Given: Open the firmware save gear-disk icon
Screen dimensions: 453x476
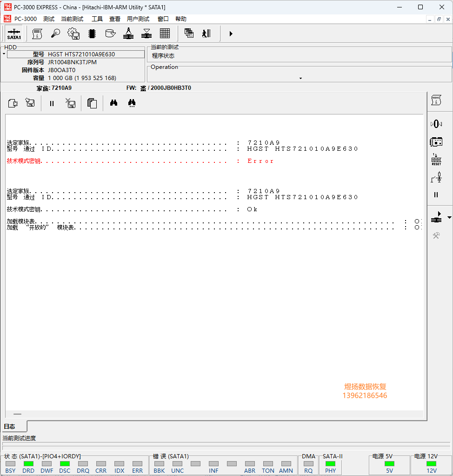Looking at the screenshot, I should [x=74, y=34].
